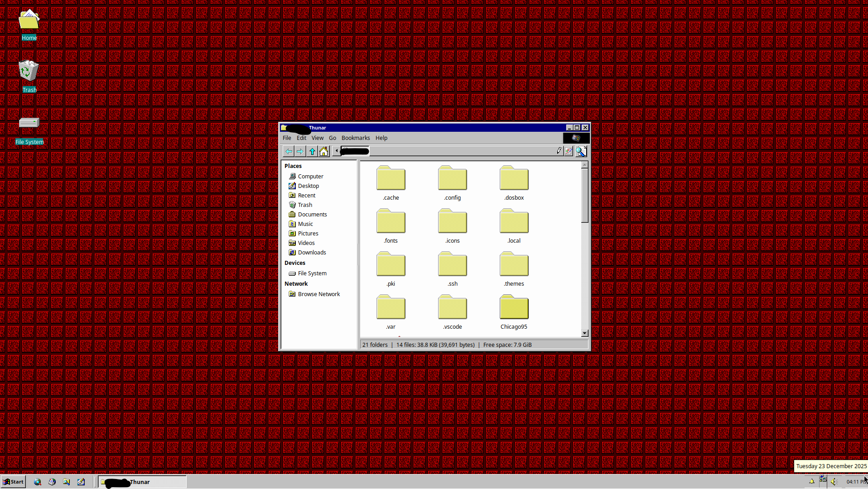868x489 pixels.
Task: Click the Start button
Action: [x=13, y=482]
